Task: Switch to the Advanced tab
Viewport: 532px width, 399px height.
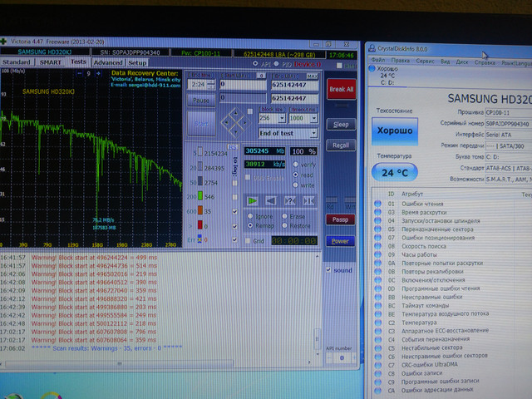Action: [108, 62]
